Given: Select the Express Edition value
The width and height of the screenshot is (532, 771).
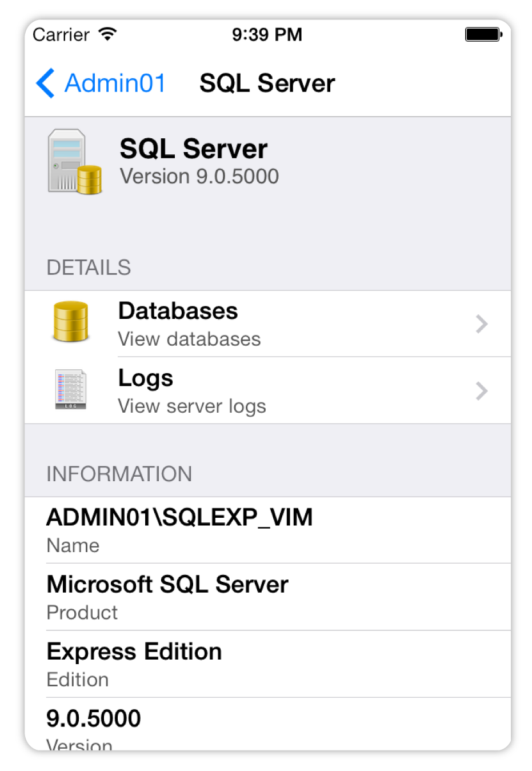Looking at the screenshot, I should click(x=134, y=652).
